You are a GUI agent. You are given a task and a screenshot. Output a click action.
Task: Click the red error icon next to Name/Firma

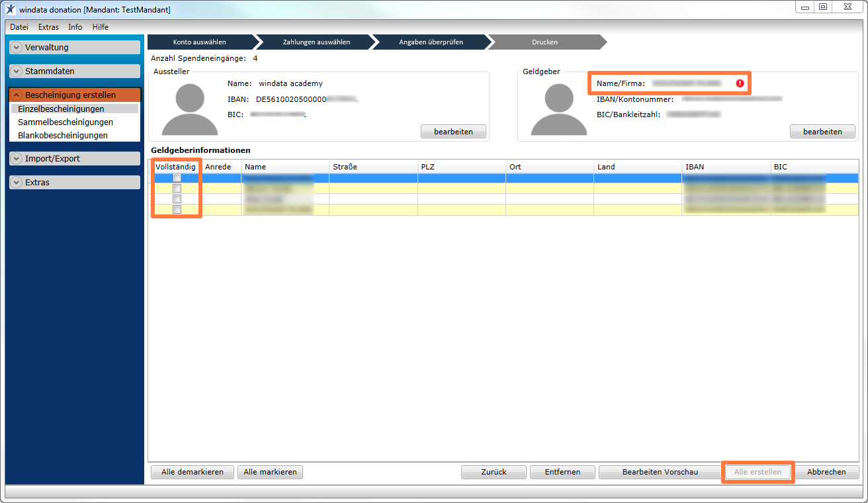click(740, 83)
